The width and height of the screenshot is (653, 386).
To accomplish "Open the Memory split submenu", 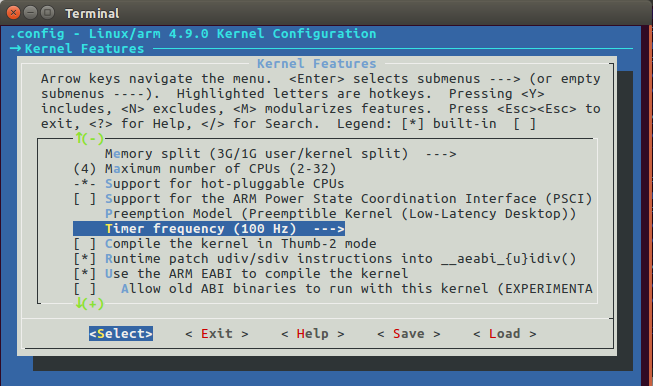I will (281, 154).
